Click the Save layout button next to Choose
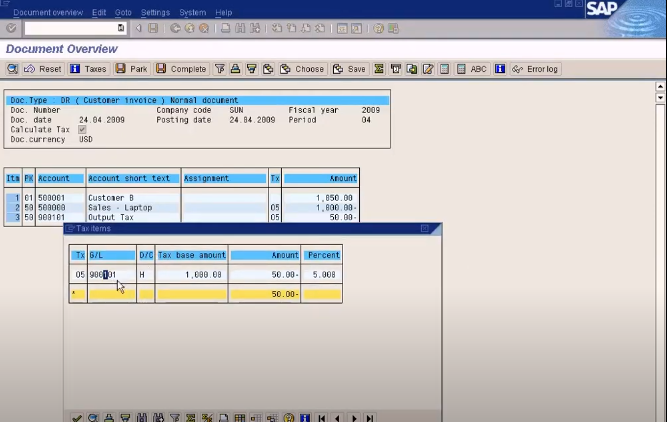This screenshot has height=422, width=667. 349,69
